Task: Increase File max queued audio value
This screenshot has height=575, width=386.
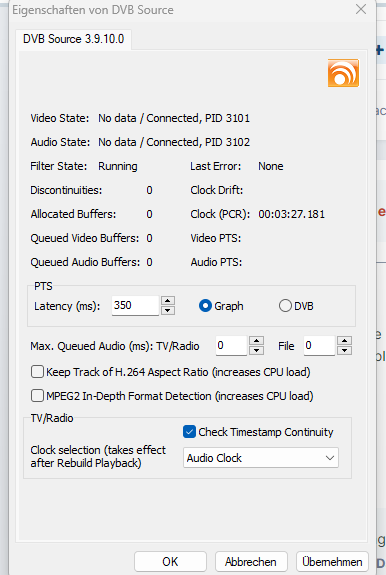Action: point(345,341)
